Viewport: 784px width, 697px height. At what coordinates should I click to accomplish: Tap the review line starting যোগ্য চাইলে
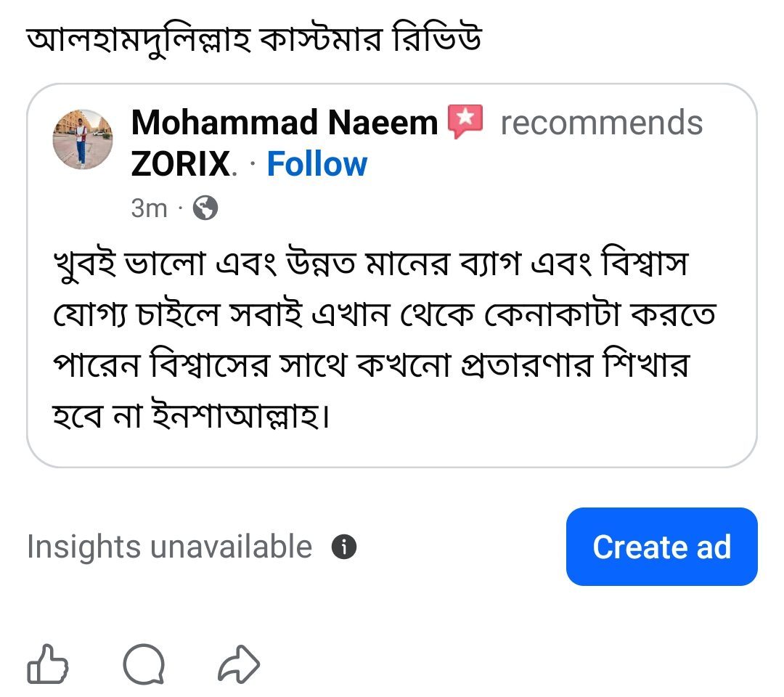pos(385,315)
